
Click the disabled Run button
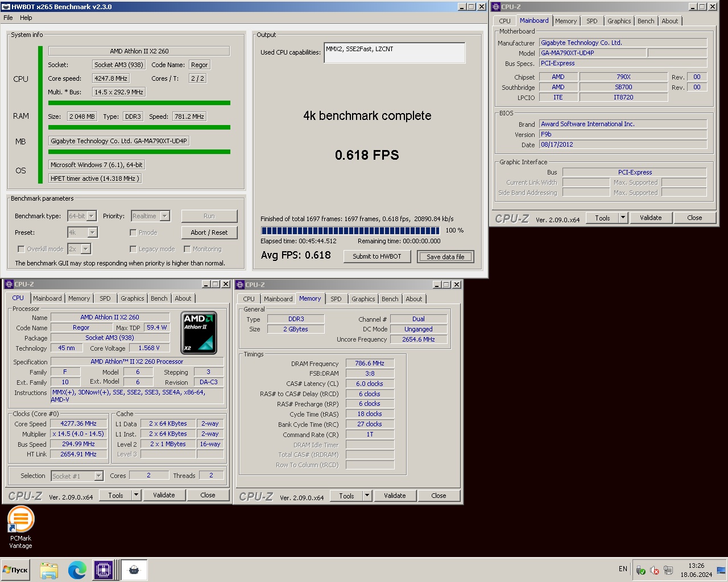tap(209, 216)
